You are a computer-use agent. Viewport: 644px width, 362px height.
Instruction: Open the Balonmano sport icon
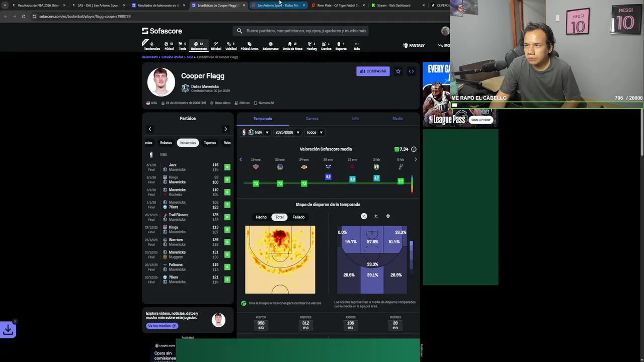click(x=270, y=46)
